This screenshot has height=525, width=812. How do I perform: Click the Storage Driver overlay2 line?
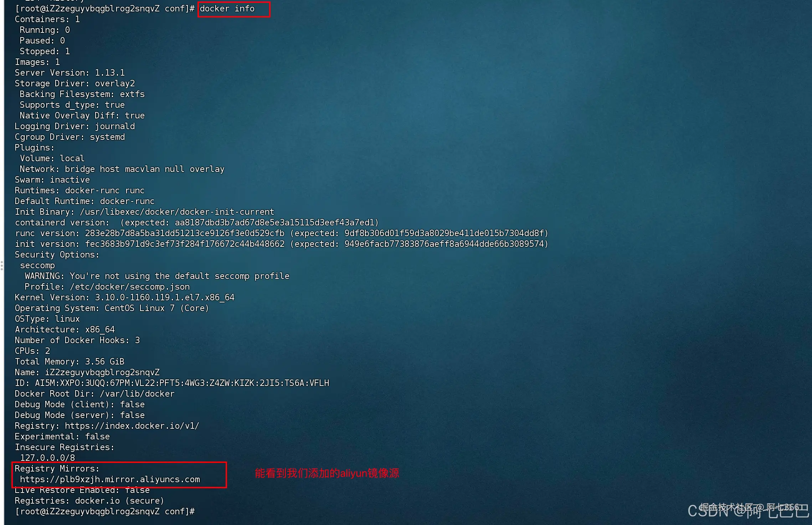point(75,83)
